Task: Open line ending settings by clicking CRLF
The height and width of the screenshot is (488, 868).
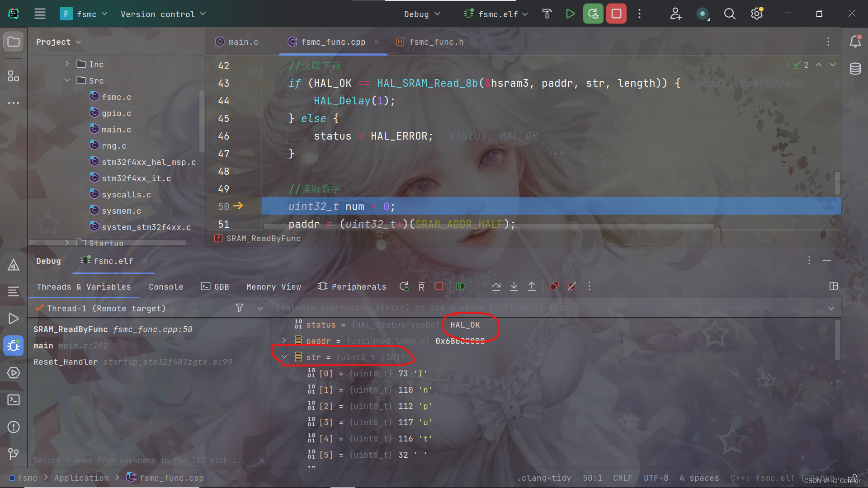Action: [x=623, y=478]
